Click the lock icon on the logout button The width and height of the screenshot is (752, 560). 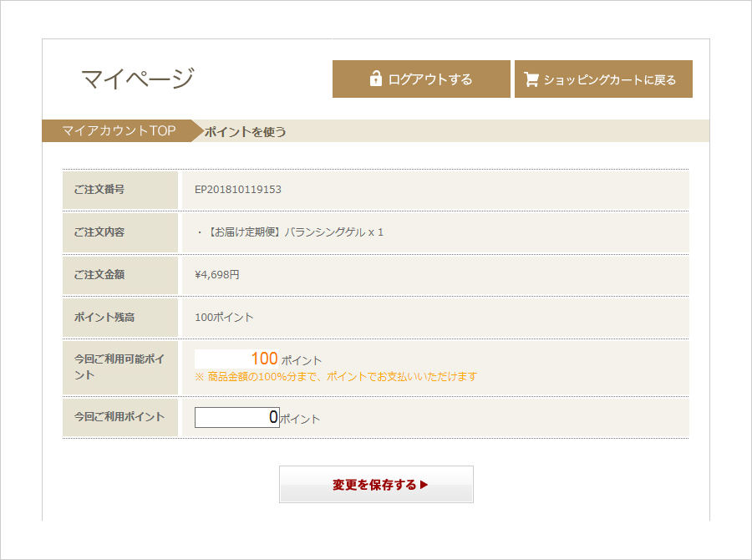pyautogui.click(x=375, y=79)
